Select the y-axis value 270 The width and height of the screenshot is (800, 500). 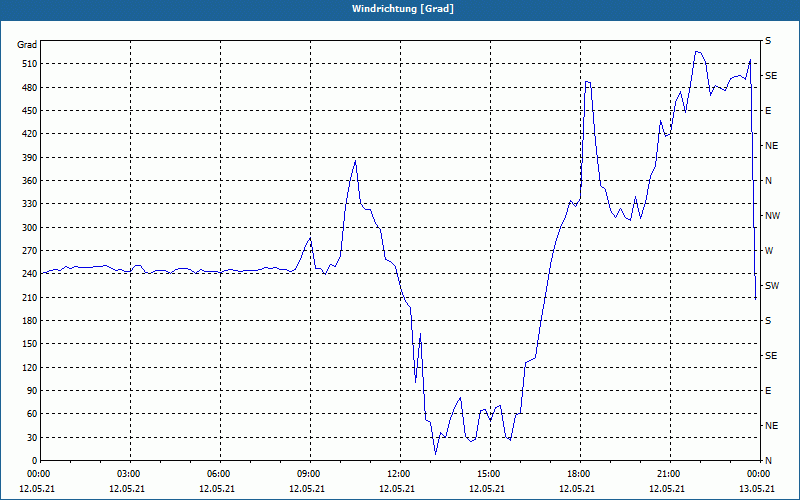pos(29,251)
